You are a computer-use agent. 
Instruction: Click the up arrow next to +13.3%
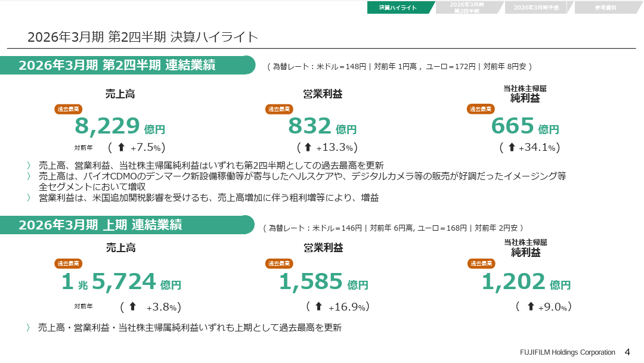(x=308, y=147)
